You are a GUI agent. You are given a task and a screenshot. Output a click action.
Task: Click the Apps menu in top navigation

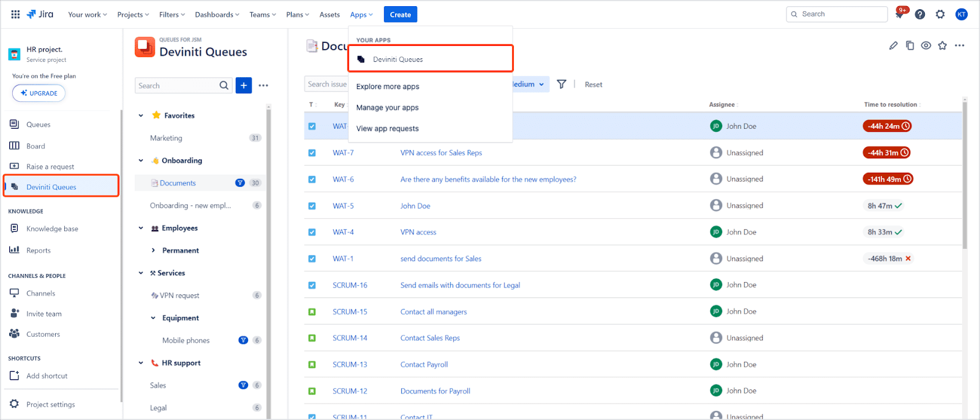point(361,15)
